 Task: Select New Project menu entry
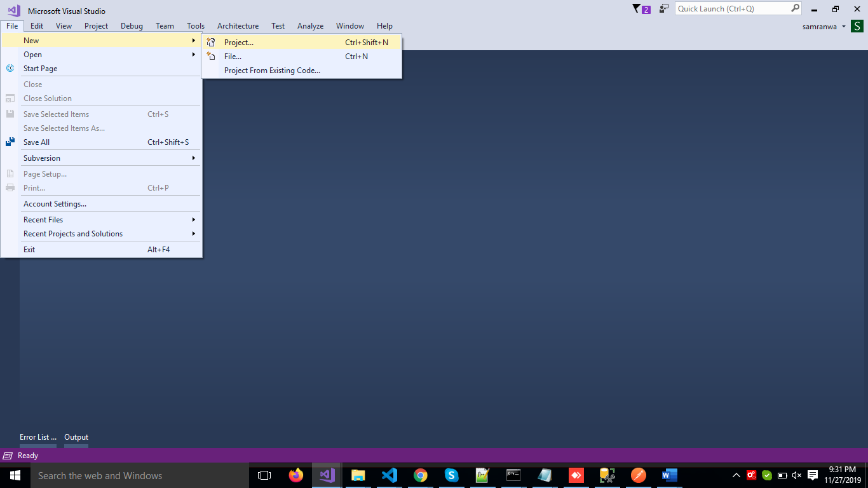pyautogui.click(x=239, y=43)
